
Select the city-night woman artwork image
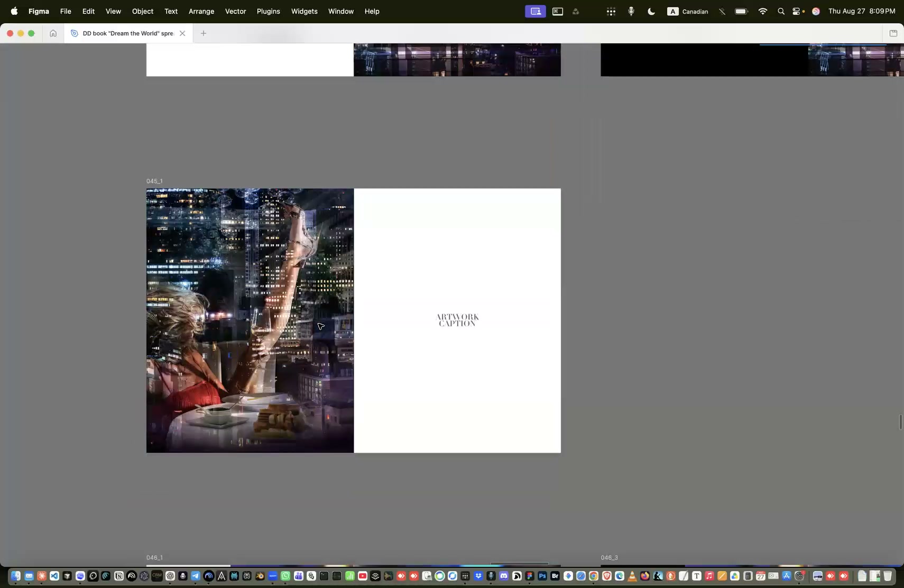pos(250,320)
